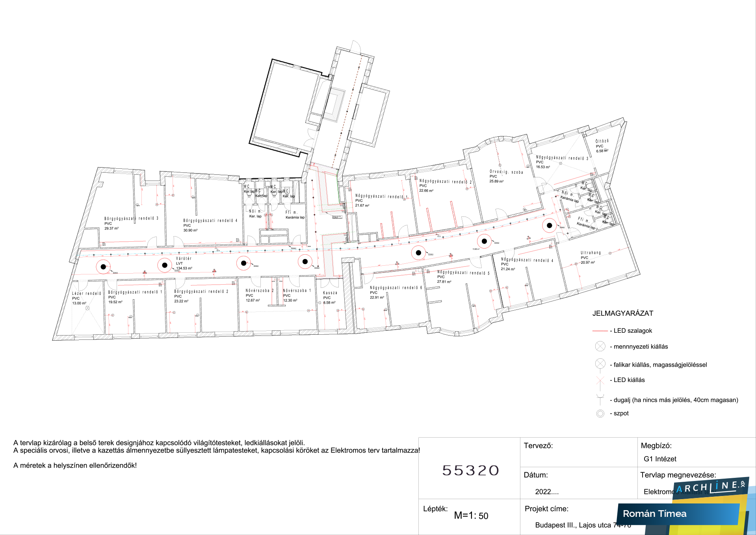The height and width of the screenshot is (535, 756).
Task: Click the 134.53 m² area value
Action: click(184, 268)
